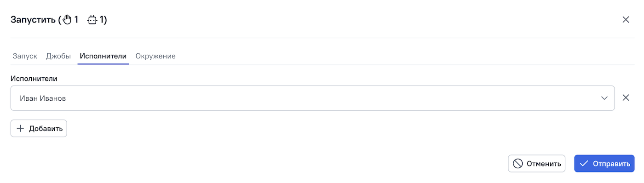Click the hand icon in the dialog title

click(x=67, y=20)
